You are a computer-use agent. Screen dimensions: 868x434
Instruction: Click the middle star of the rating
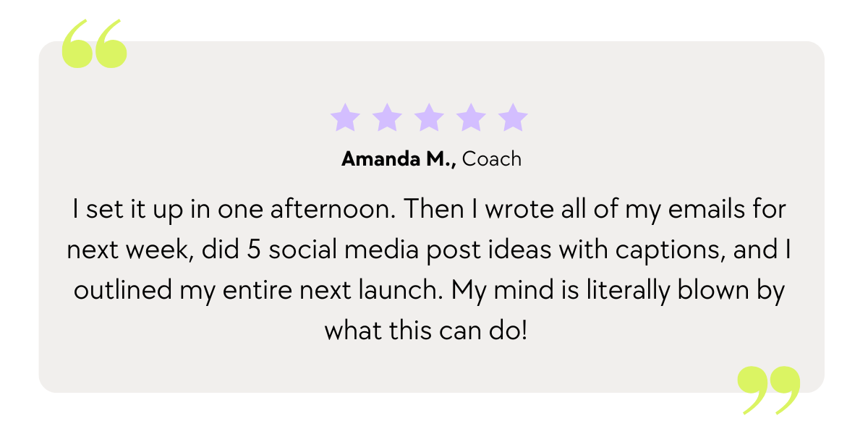point(429,117)
